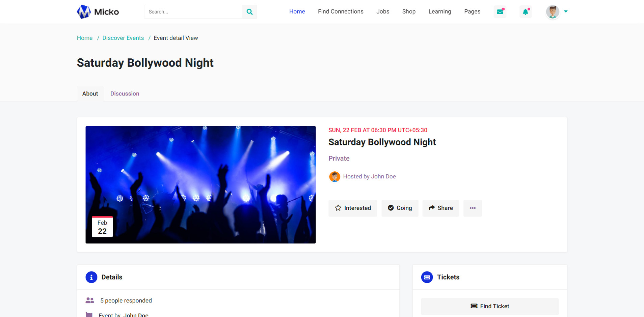The image size is (644, 317).
Task: Toggle Going status for the event
Action: coord(400,208)
